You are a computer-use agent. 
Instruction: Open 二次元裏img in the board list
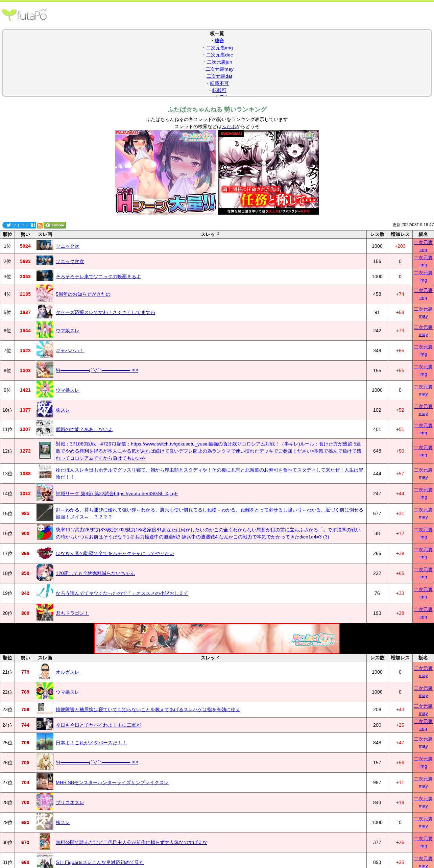pos(219,48)
